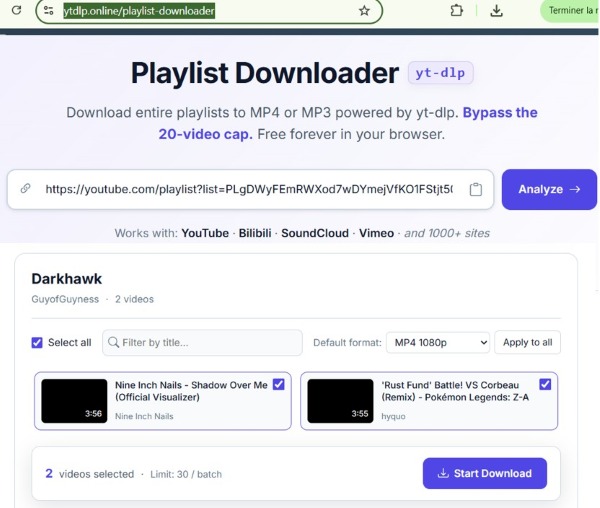The height and width of the screenshot is (508, 600).
Task: Uncheck the 'Rust Fund' Battle video checkbox
Action: click(545, 384)
